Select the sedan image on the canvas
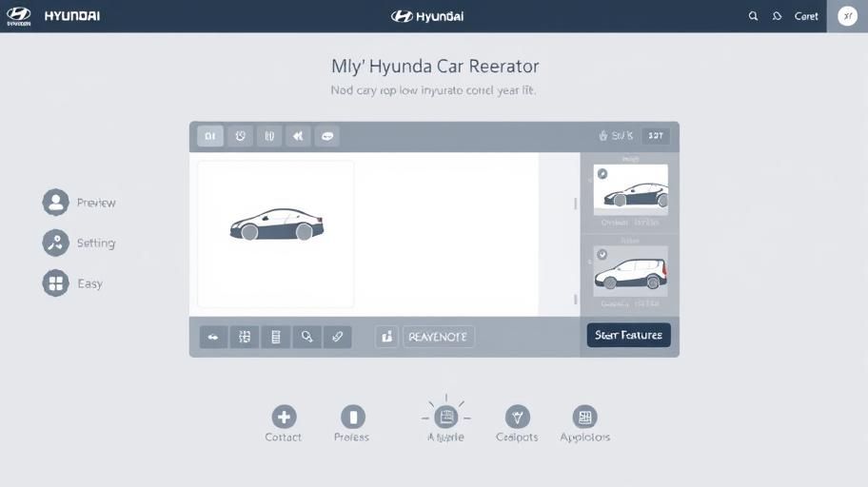868x487 pixels. [277, 224]
